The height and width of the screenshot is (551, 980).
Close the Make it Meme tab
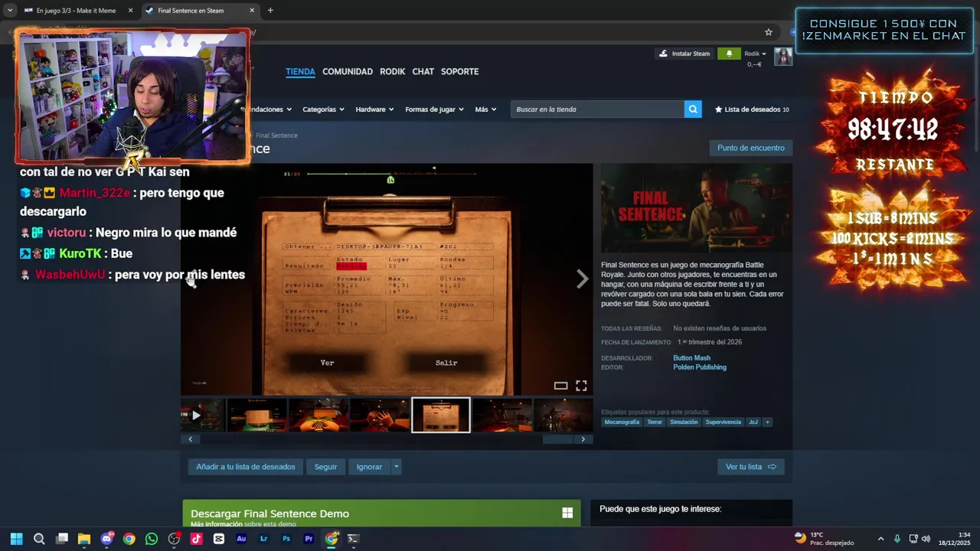[x=130, y=11]
